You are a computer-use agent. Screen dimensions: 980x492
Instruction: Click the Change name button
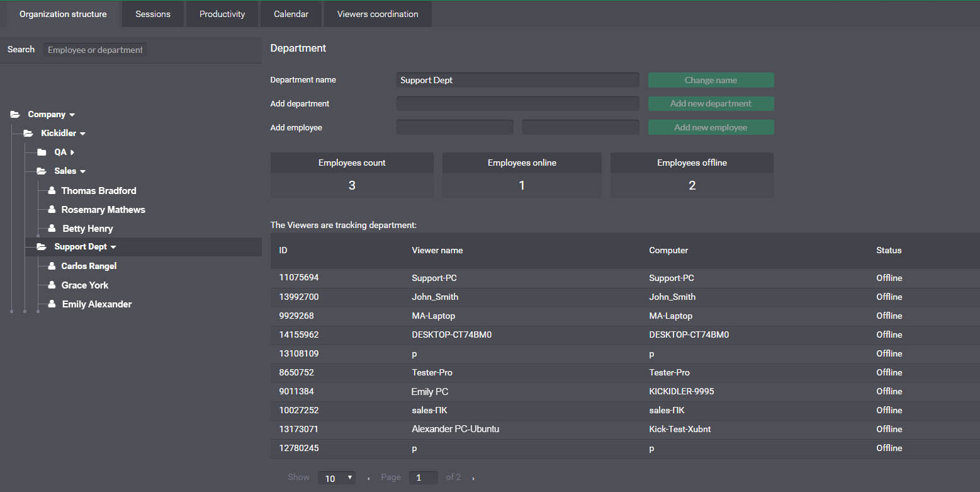[x=711, y=80]
